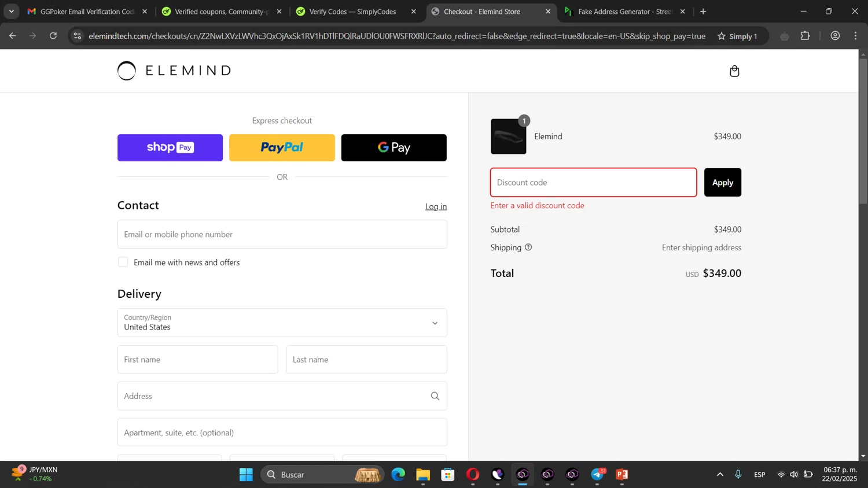View site information icon in address bar

(77, 36)
